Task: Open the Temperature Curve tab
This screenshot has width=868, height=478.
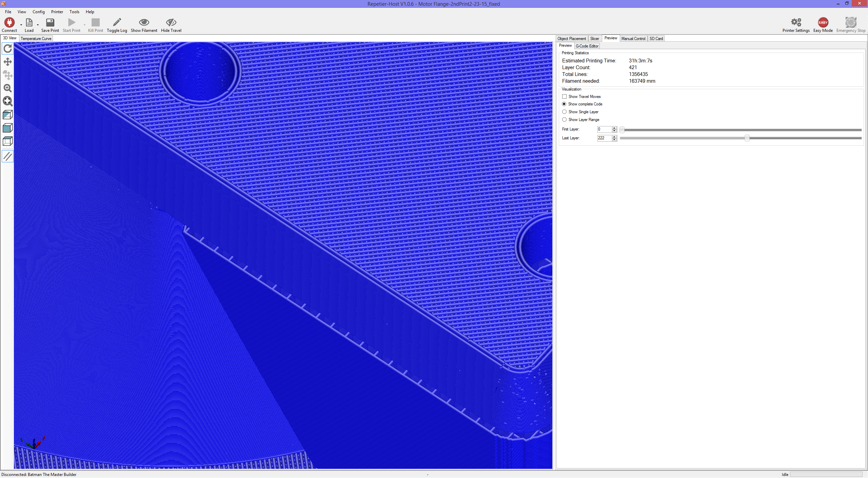Action: pyautogui.click(x=36, y=39)
